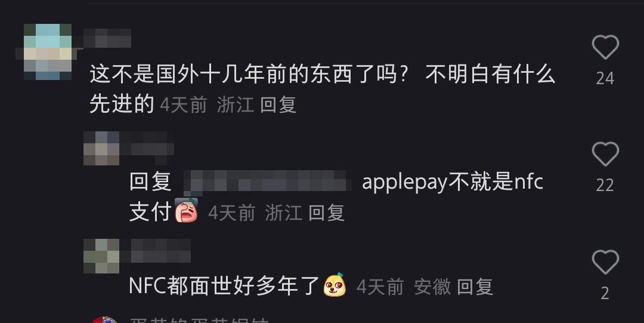
Task: Click the blurred mentioned user after 回复
Action: point(267,182)
